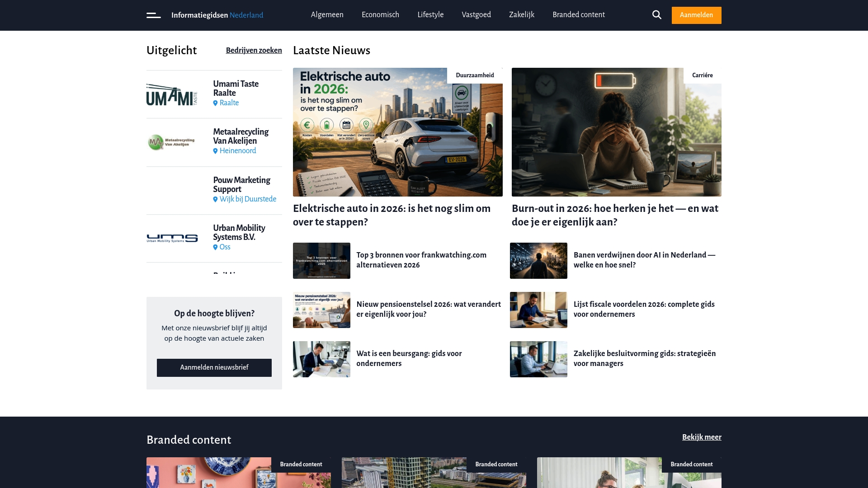
Task: Click the Heinenoord location link
Action: [x=238, y=151]
